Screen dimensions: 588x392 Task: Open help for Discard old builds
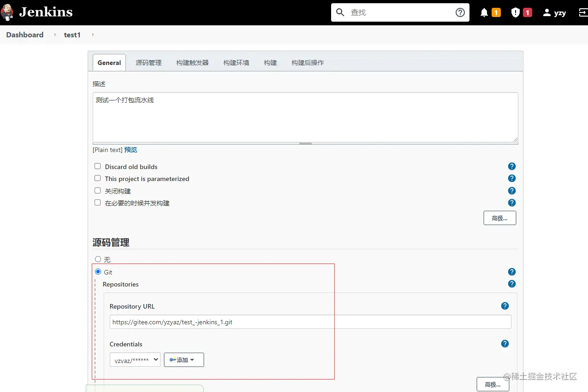512,166
